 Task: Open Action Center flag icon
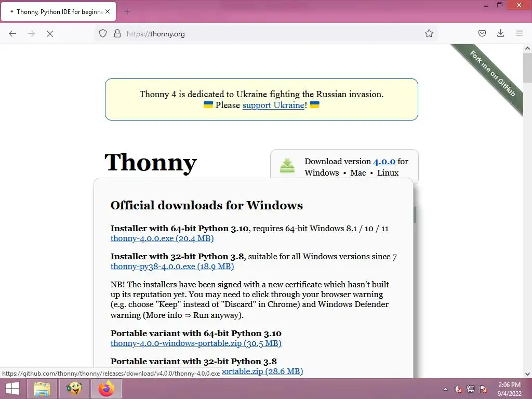coord(483,389)
